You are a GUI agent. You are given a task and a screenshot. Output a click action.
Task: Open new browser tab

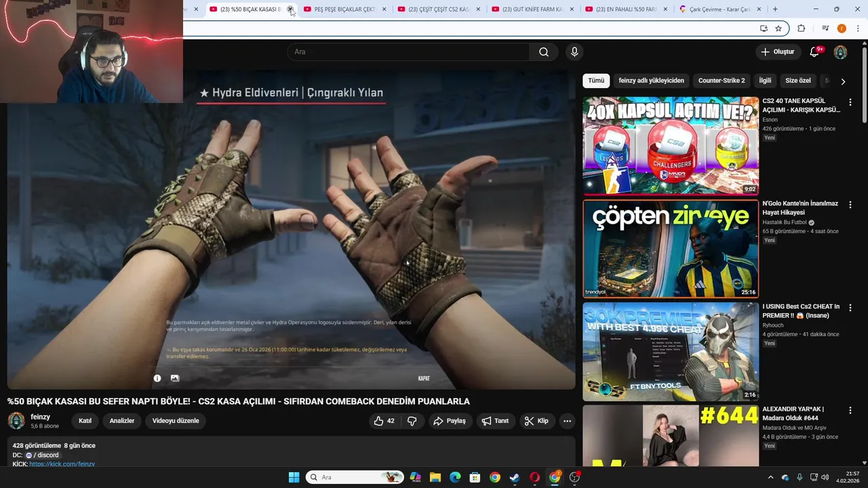click(775, 9)
